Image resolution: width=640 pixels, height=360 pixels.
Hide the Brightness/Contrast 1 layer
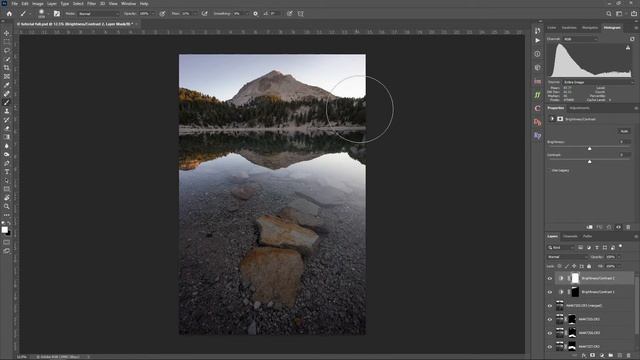550,292
